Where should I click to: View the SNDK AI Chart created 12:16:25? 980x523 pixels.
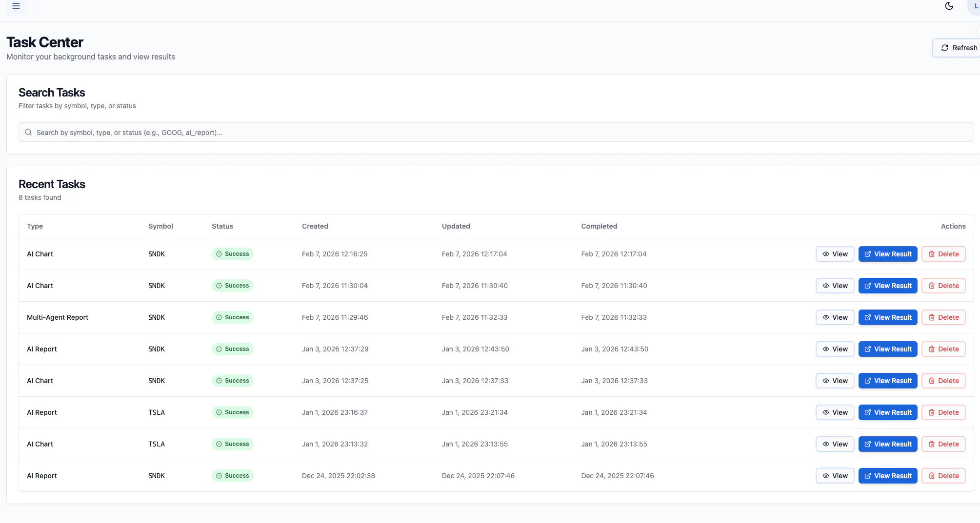[x=835, y=254]
